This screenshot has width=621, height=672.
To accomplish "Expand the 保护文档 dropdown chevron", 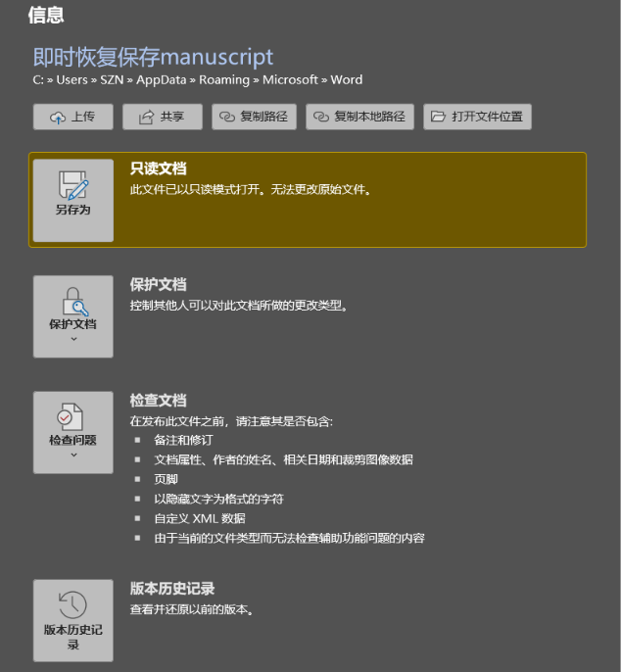I will coord(73,339).
